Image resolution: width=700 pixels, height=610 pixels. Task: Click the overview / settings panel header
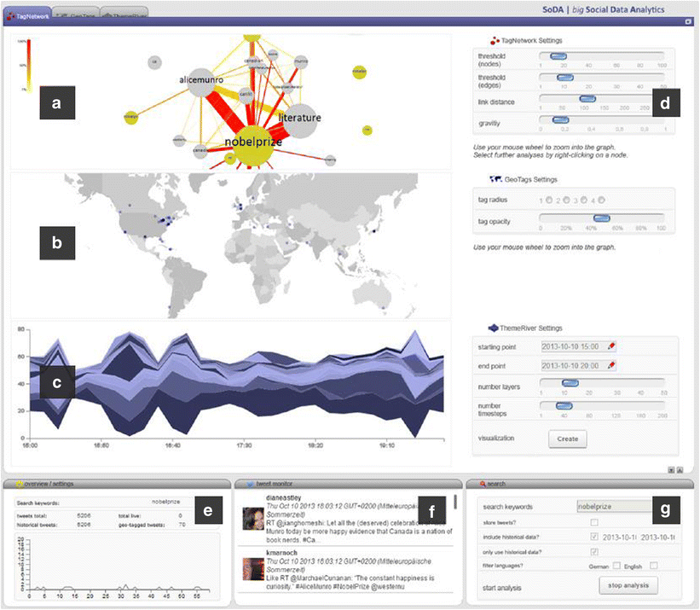coord(119,484)
